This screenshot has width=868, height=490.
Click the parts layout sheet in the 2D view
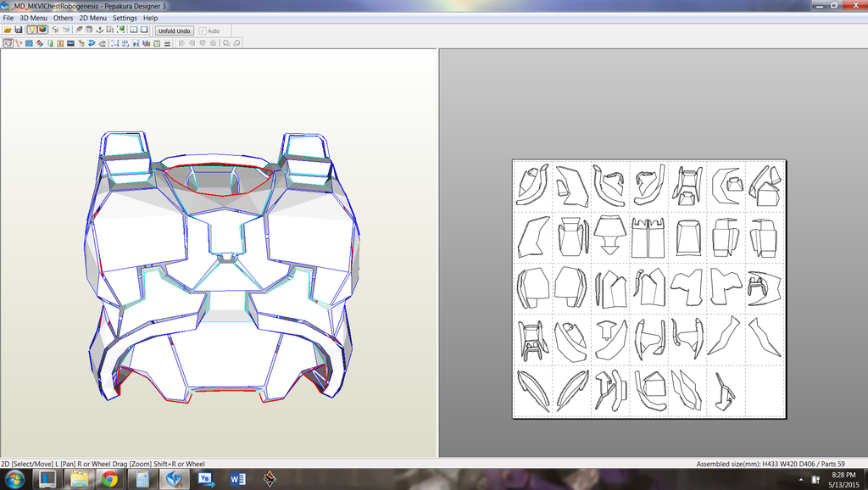(649, 288)
